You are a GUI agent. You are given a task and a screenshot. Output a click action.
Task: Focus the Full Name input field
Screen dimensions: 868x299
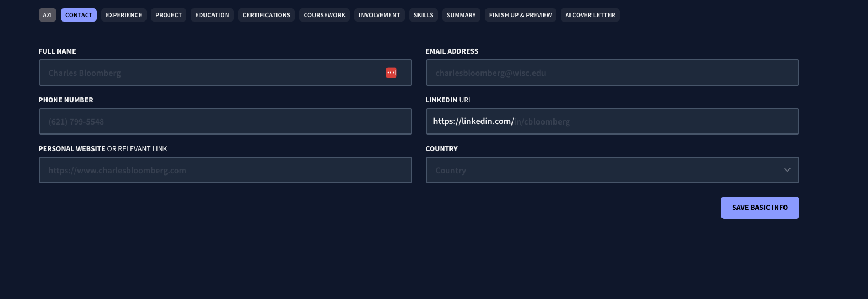pyautogui.click(x=226, y=73)
